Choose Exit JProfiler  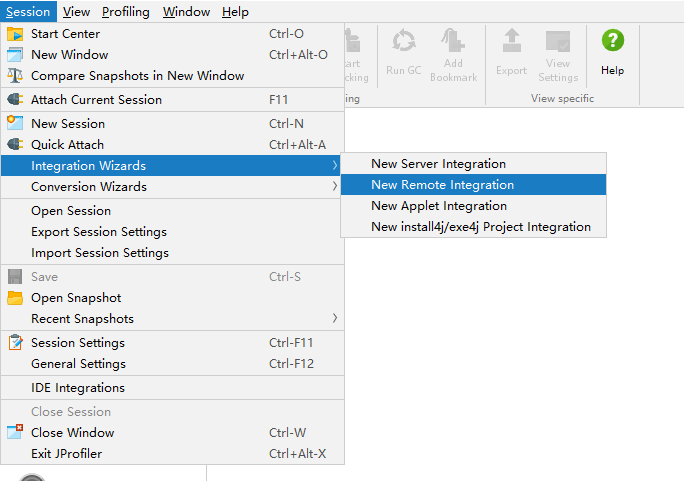[x=66, y=454]
